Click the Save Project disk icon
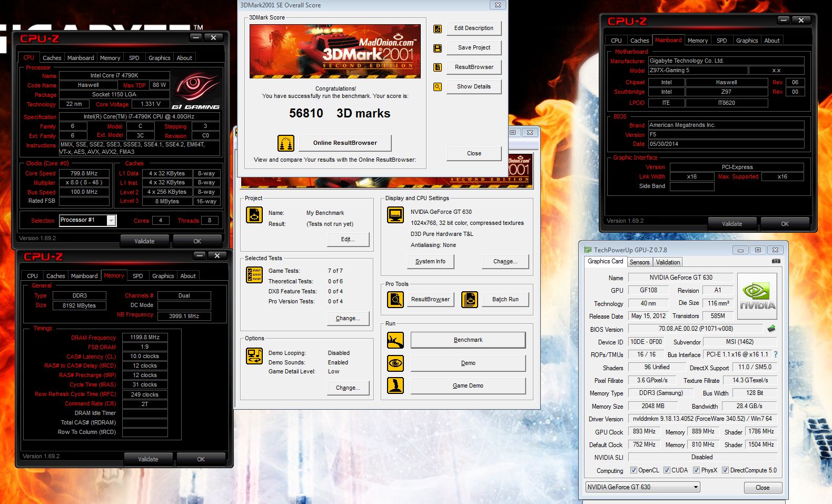The image size is (832, 504). [x=437, y=48]
